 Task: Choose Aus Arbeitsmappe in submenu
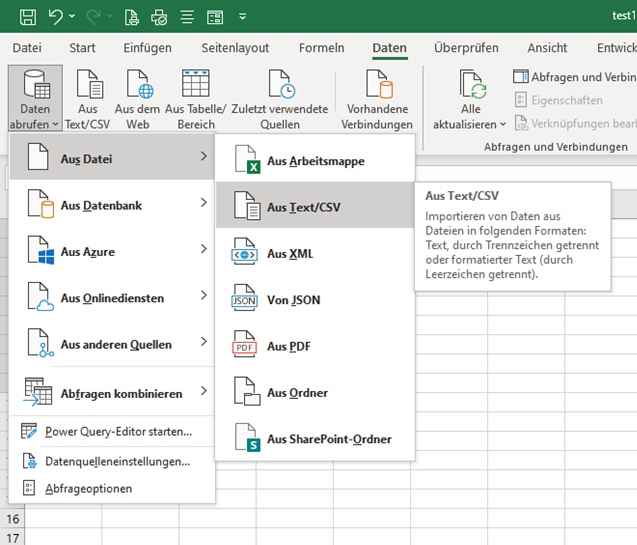coord(315,159)
